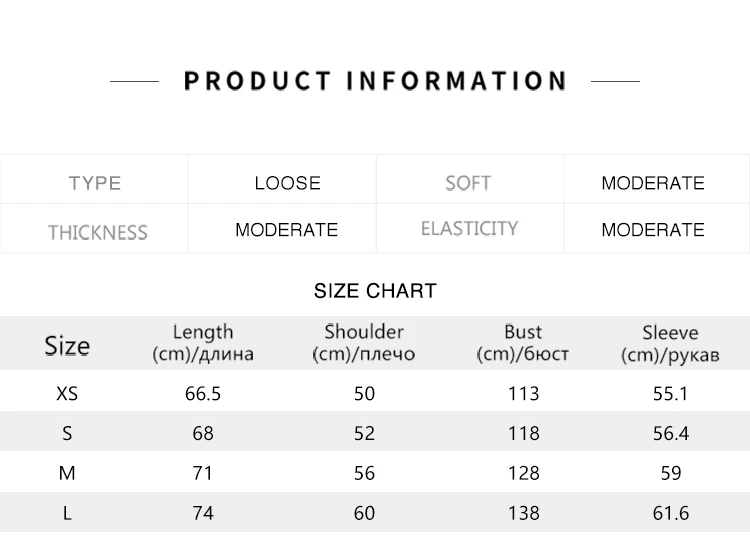750x550 pixels.
Task: Click the 60 shoulder value
Action: [x=364, y=514]
